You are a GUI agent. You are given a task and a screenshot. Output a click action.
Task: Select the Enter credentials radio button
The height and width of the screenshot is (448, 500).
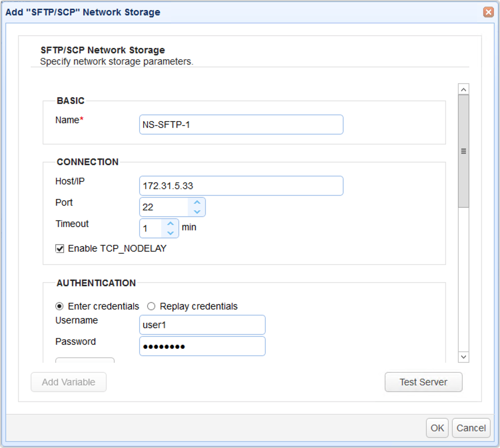(x=60, y=306)
